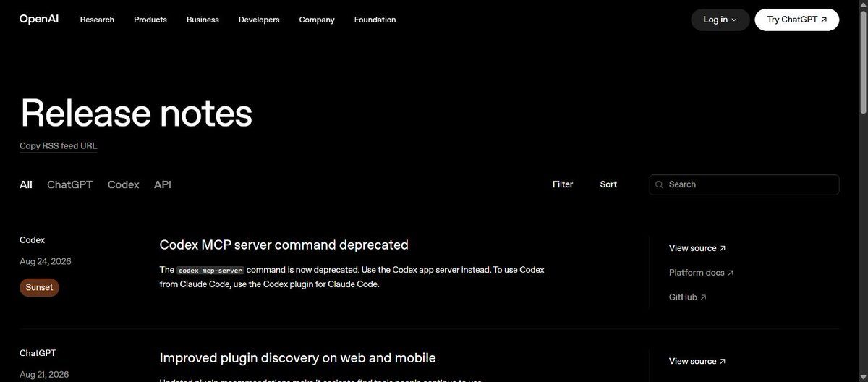Switch to the ChatGPT filter tab
This screenshot has width=868, height=382.
click(x=70, y=184)
